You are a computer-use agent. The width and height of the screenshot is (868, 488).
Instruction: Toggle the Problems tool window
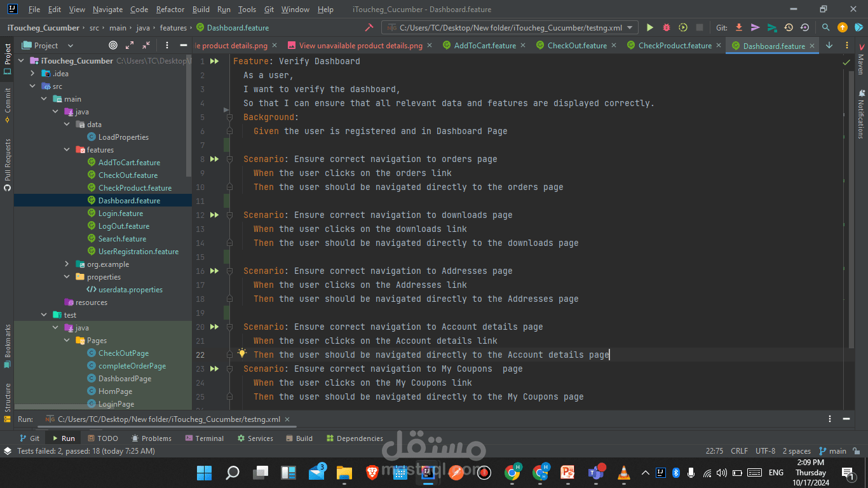pyautogui.click(x=151, y=438)
